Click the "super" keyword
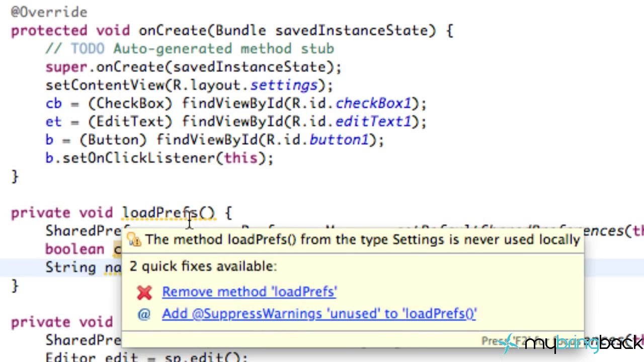This screenshot has height=362, width=644. click(66, 67)
